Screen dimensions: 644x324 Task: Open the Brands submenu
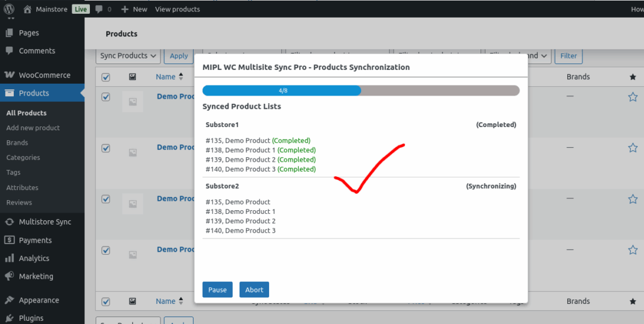[x=17, y=142]
